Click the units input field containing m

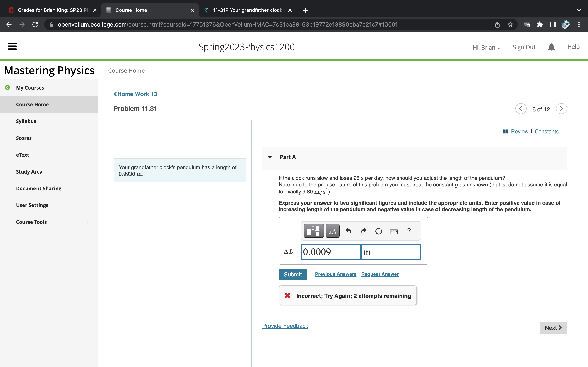[391, 252]
